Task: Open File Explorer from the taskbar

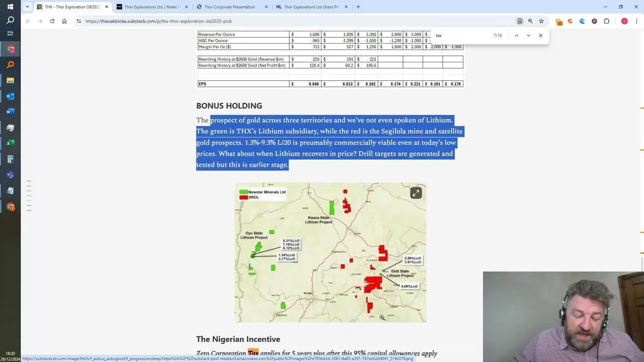Action: [10, 80]
